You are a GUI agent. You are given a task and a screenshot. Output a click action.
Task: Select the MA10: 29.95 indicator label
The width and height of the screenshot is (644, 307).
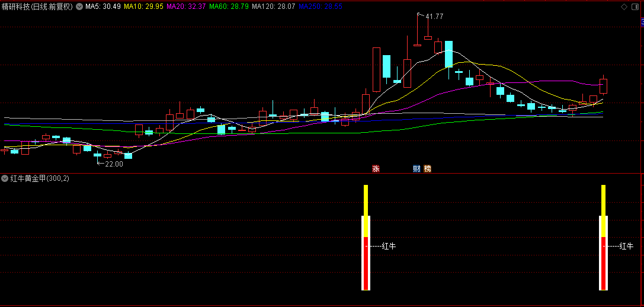click(x=143, y=7)
